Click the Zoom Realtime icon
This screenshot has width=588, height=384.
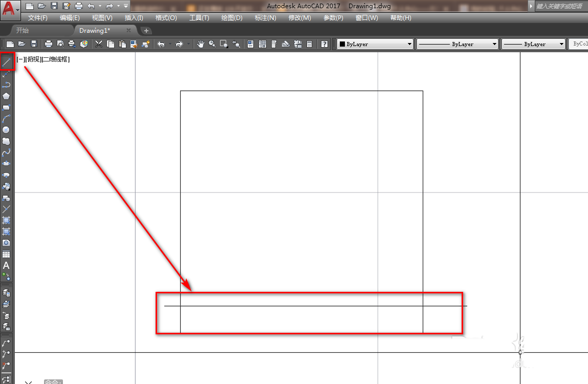click(212, 45)
